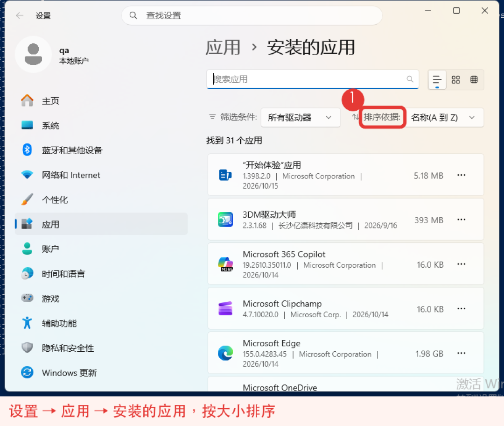
Task: Open more options for "开始体验"应用
Action: (461, 175)
